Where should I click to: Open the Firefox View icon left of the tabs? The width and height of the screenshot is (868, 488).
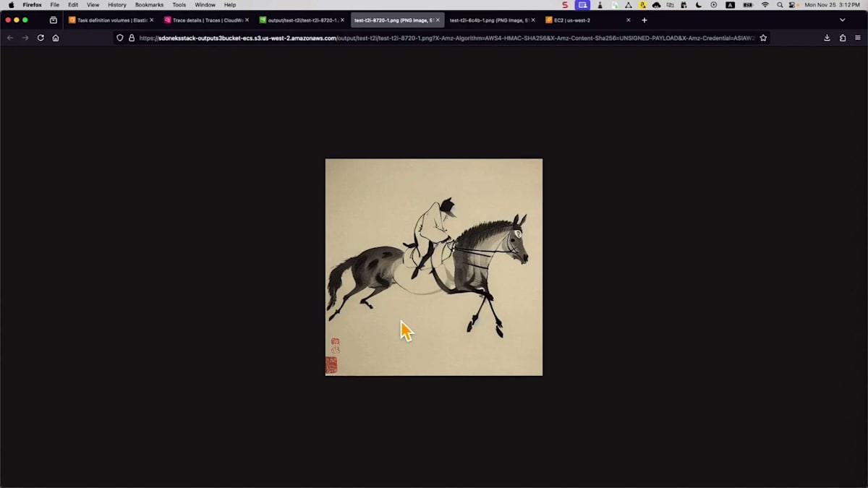click(x=53, y=20)
